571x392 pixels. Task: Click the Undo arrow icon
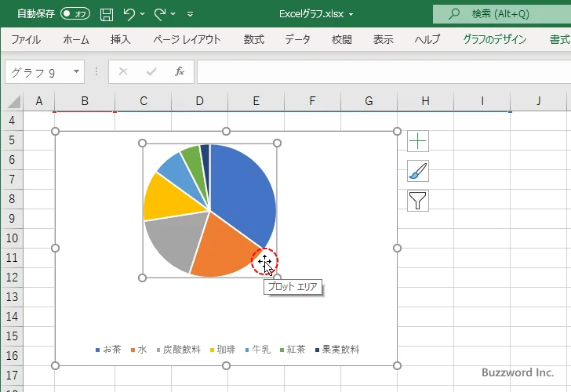coord(130,13)
